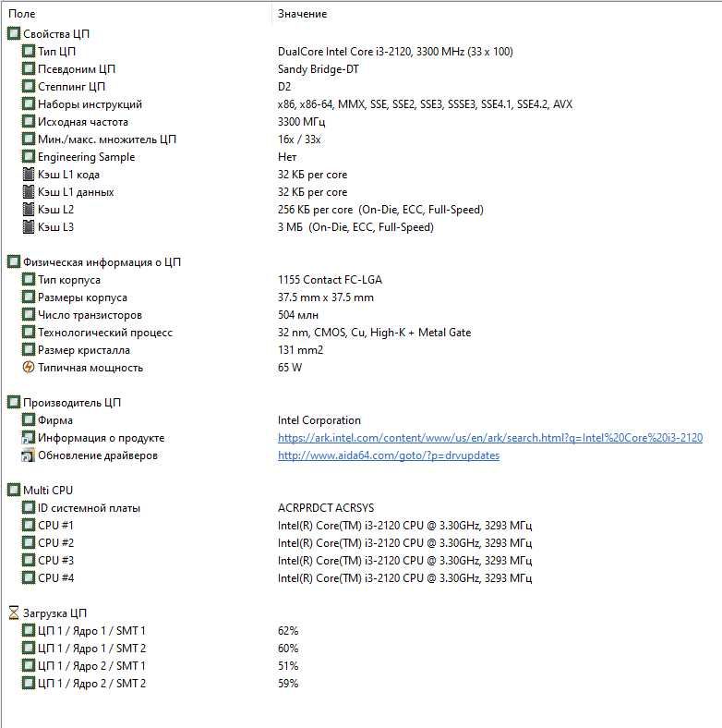Click the icon next to CPU #4
722x728 pixels.
[29, 578]
